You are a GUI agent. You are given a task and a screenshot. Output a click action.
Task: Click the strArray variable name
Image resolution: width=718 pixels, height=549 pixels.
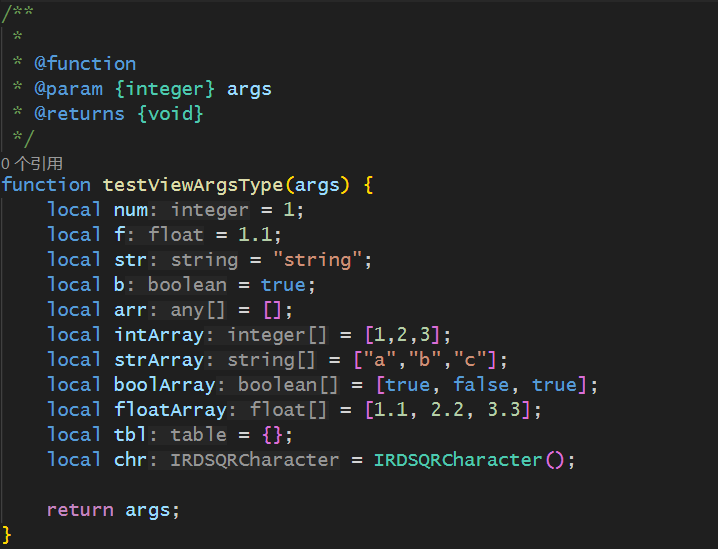point(159,360)
